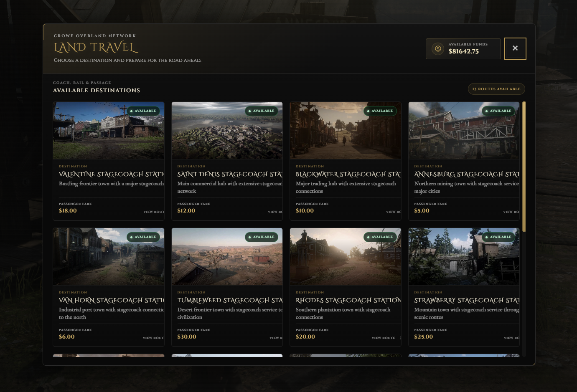Click the Available badge on Strawberry card
The width and height of the screenshot is (577, 392).
click(498, 237)
